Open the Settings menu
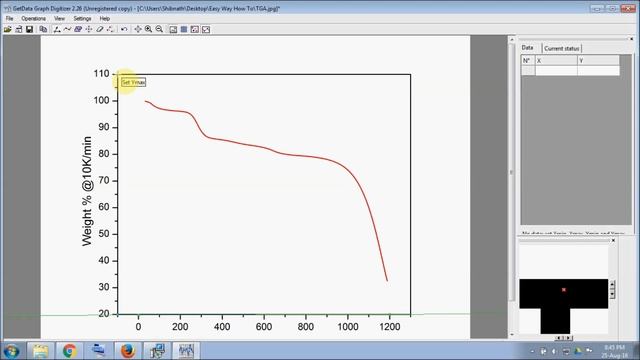Viewport: 640px width, 360px height. click(x=82, y=19)
